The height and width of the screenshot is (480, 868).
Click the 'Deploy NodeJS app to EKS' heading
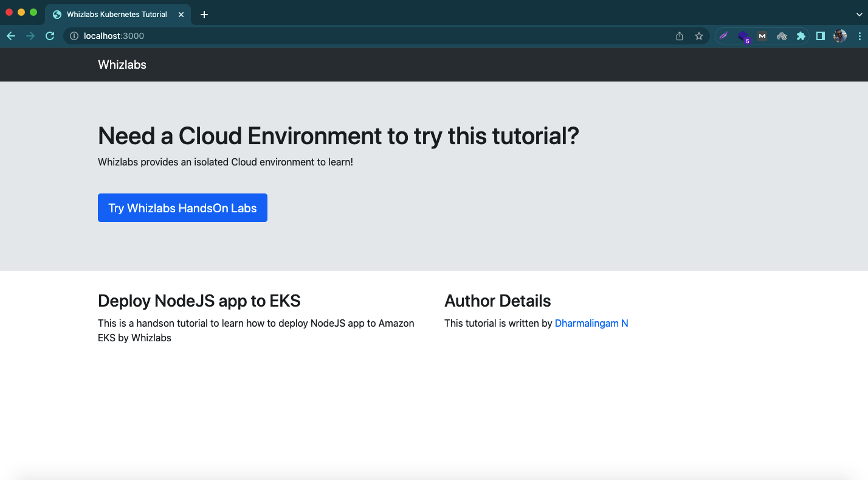pos(199,301)
